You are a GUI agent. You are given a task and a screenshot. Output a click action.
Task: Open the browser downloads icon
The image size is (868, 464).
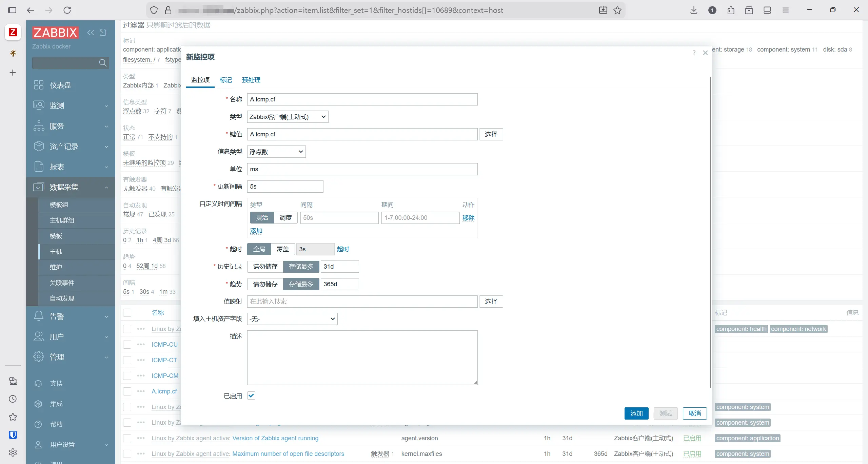pos(694,10)
